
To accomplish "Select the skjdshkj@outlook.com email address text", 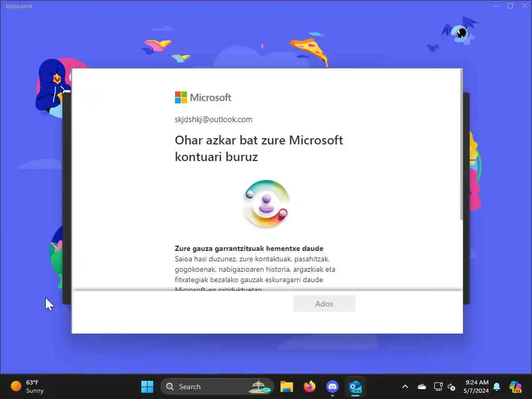I will click(214, 119).
